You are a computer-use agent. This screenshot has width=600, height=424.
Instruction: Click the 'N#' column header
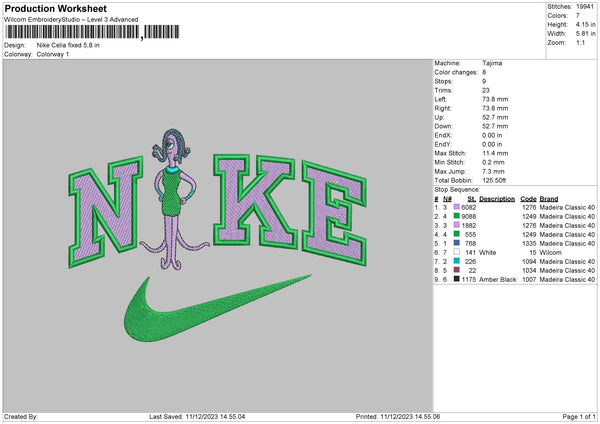click(x=447, y=199)
